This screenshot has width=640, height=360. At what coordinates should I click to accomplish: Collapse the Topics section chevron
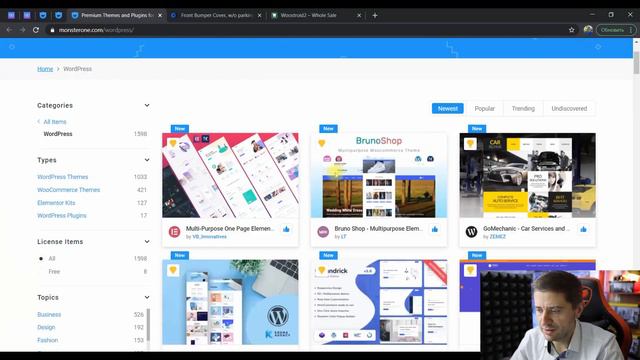[147, 298]
